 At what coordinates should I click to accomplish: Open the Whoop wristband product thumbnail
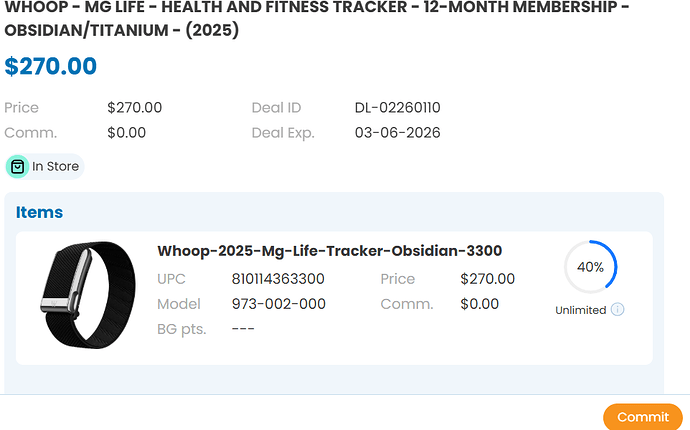pos(88,295)
